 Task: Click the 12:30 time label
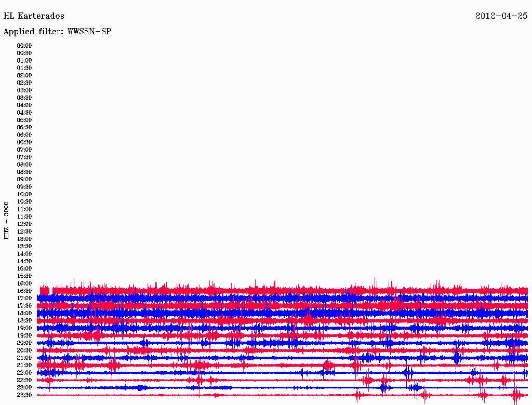click(24, 232)
